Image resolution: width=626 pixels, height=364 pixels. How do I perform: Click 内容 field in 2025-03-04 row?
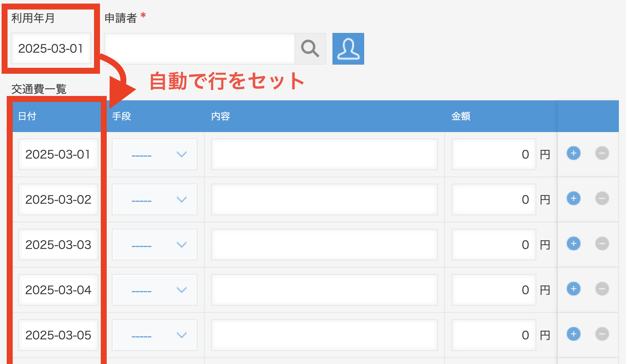pyautogui.click(x=325, y=290)
